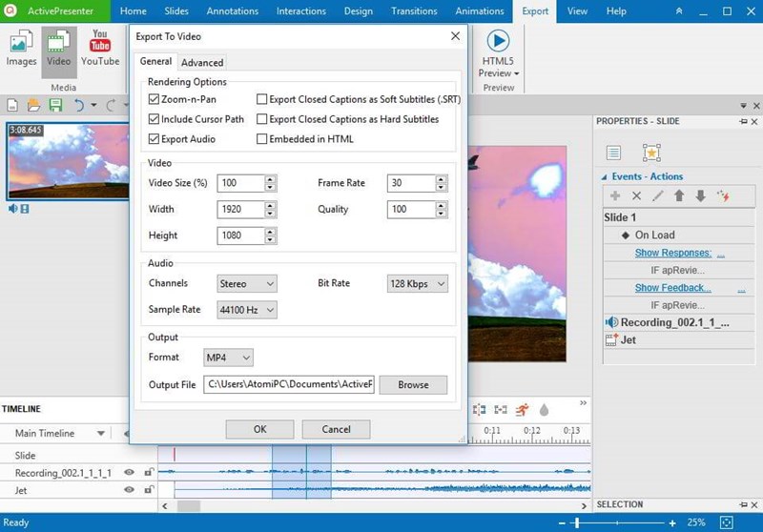Uncheck Zoom-n-Pan option
The width and height of the screenshot is (763, 532).
pyautogui.click(x=154, y=99)
